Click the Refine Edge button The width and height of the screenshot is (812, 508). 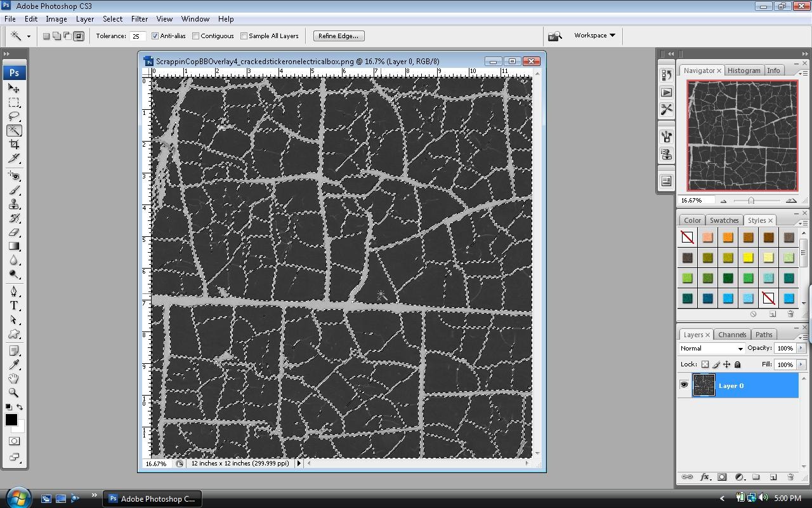pos(338,36)
